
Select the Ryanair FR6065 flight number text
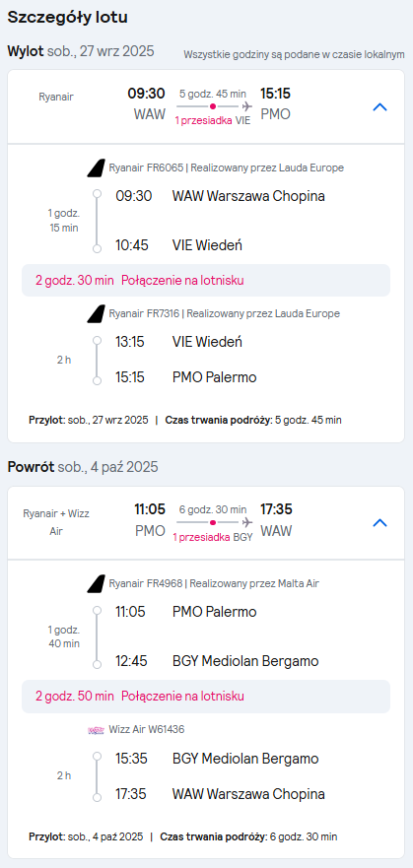click(x=146, y=167)
